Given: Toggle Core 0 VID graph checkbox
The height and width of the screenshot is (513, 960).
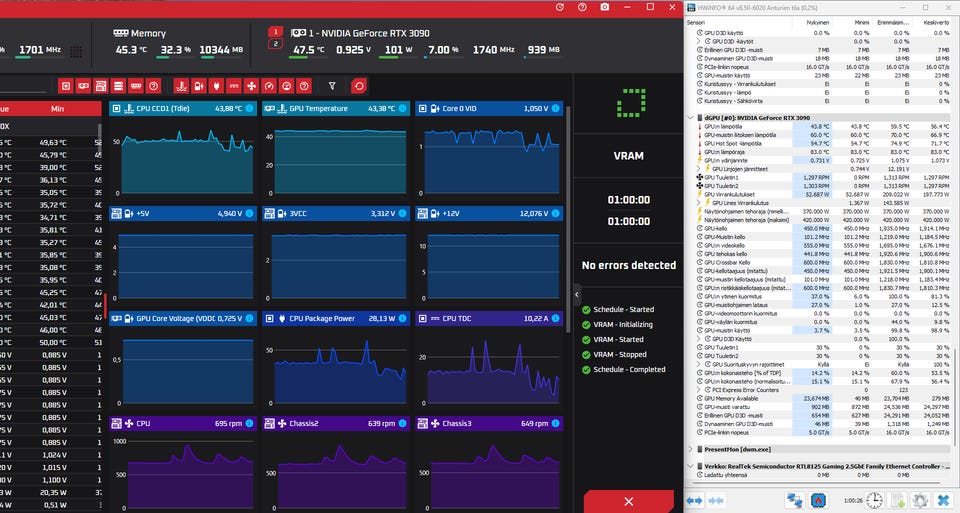Looking at the screenshot, I should point(422,108).
